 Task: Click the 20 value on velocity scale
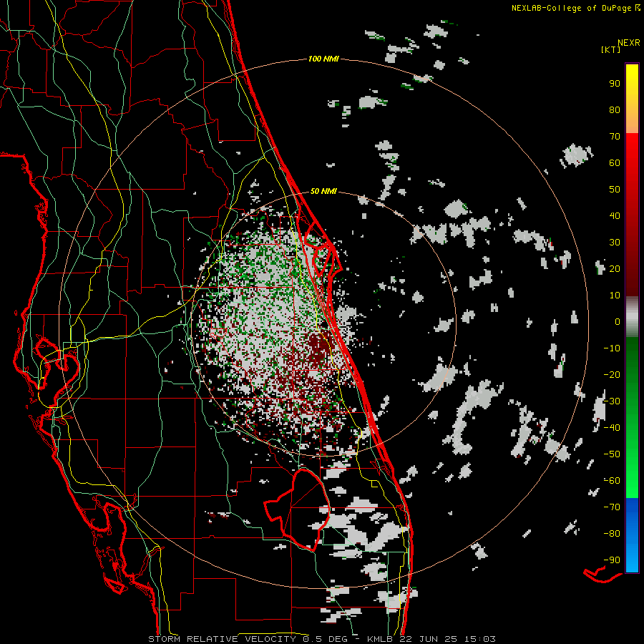click(615, 268)
